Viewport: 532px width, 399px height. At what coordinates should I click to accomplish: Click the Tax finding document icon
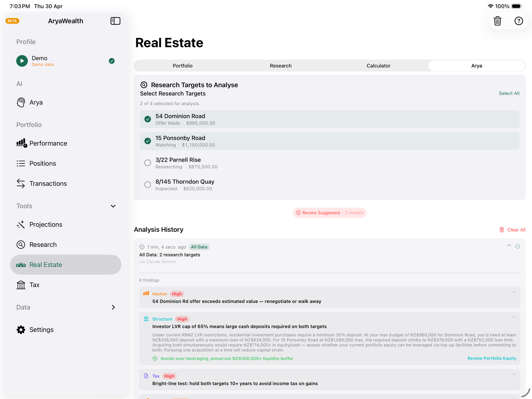pos(146,376)
